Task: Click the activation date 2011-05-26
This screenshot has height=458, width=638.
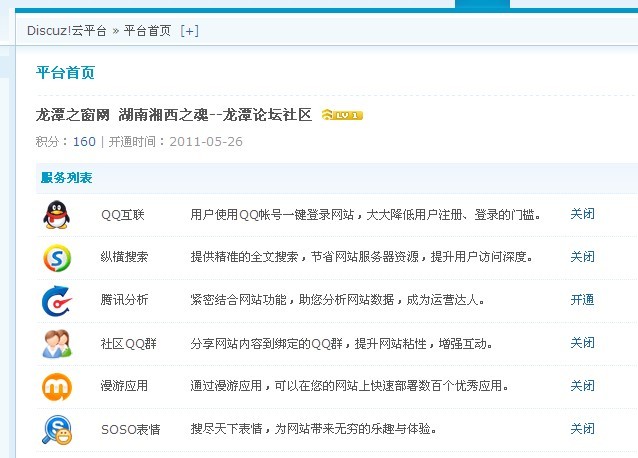Action: click(206, 142)
